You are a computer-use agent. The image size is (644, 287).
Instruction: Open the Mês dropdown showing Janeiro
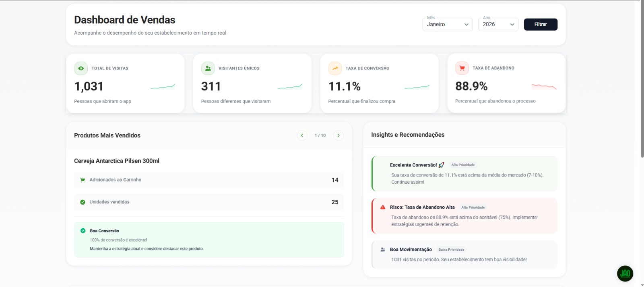pos(447,25)
